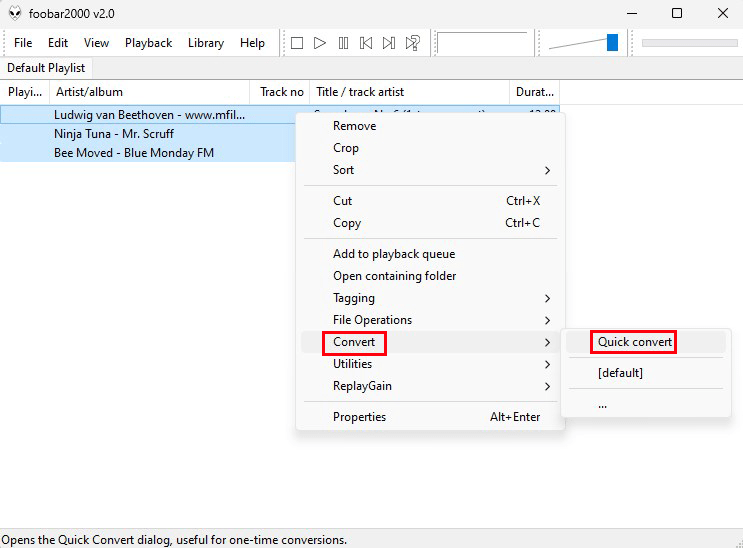Choose Crop from the context menu
The width and height of the screenshot is (743, 548).
(430, 148)
